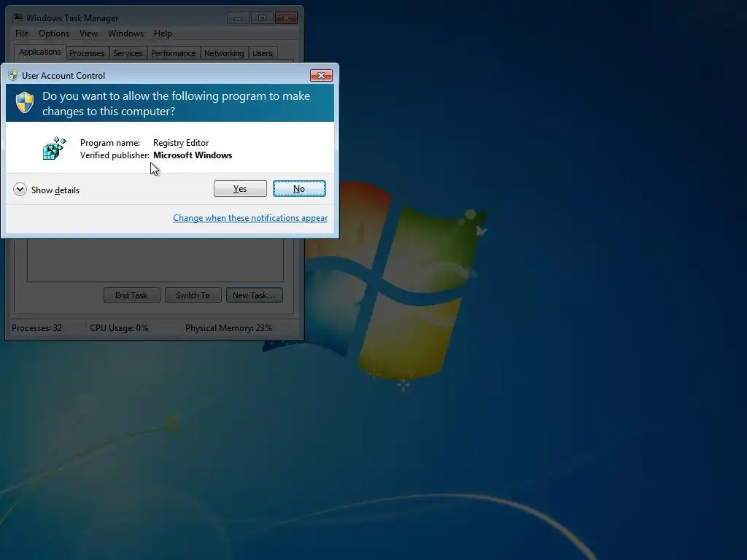This screenshot has height=560, width=747.
Task: Maximize the Windows Task Manager window
Action: (262, 18)
